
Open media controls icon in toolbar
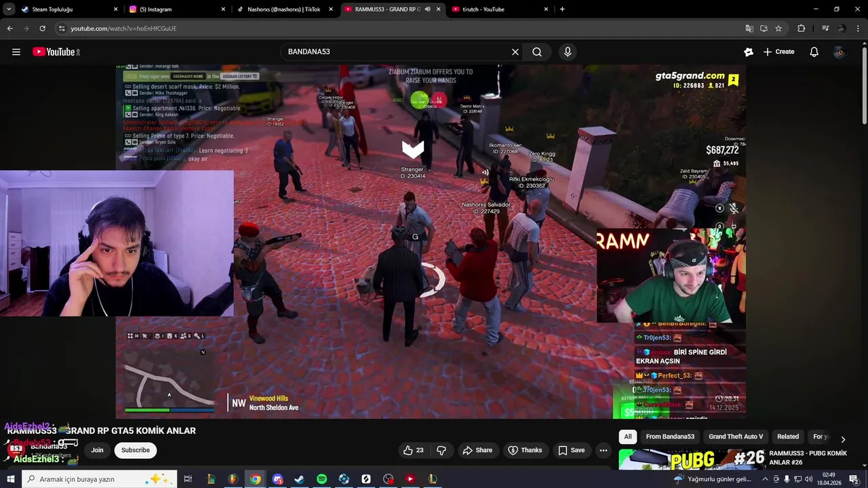(x=825, y=28)
